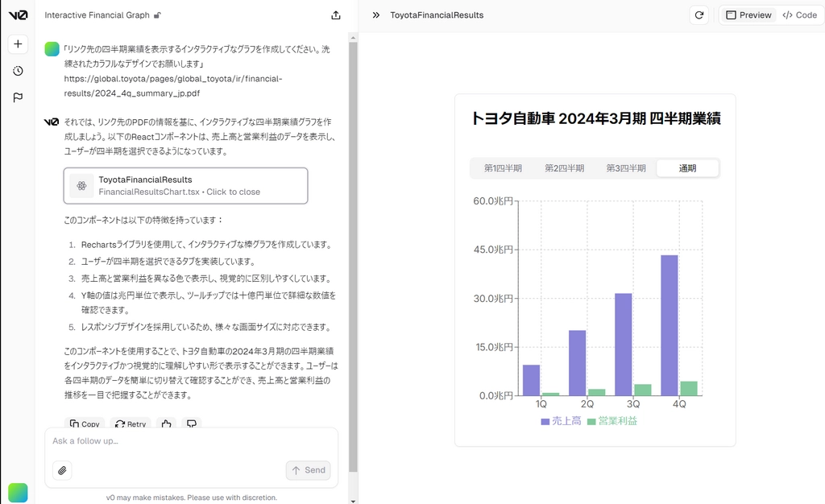This screenshot has width=825, height=504.
Task: Select the 第1四半期 tab
Action: (503, 168)
